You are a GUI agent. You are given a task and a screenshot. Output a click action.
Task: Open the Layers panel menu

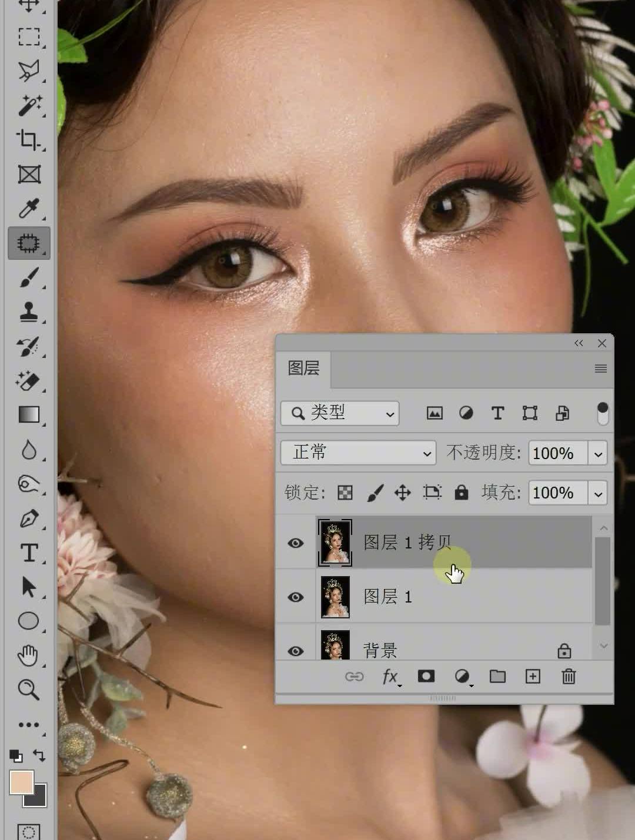[600, 369]
